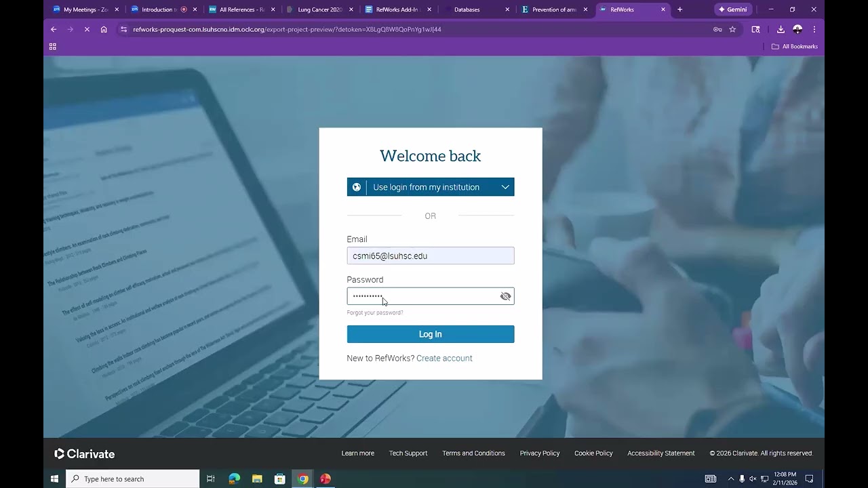Open the All Bookmarks folder
This screenshot has height=488, width=868.
point(795,46)
